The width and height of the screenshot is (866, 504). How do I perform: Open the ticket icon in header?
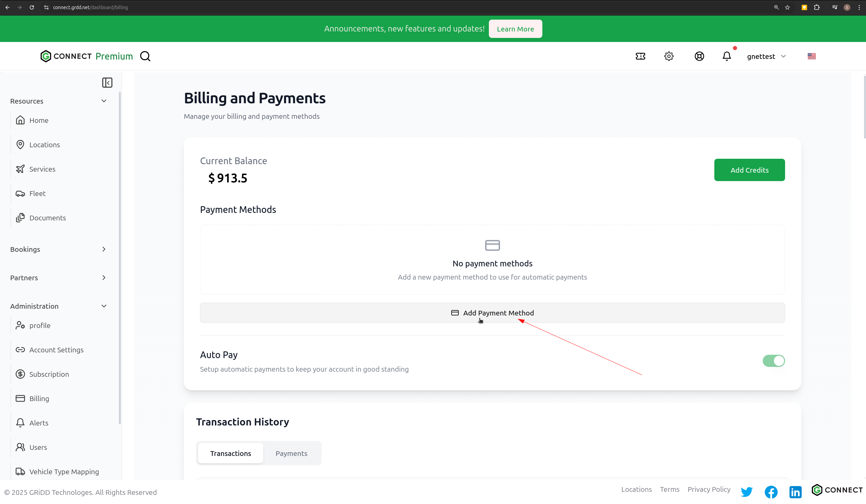coord(640,56)
